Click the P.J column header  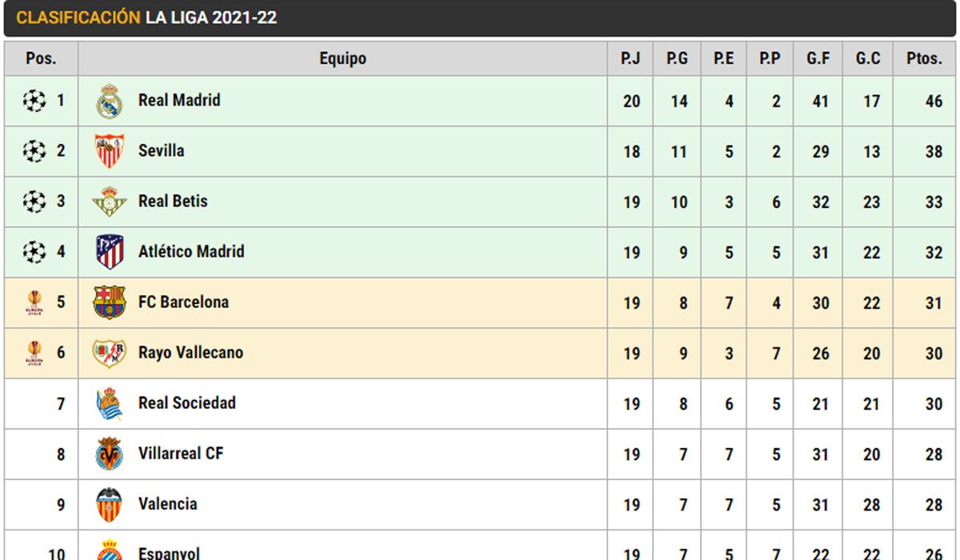630,58
